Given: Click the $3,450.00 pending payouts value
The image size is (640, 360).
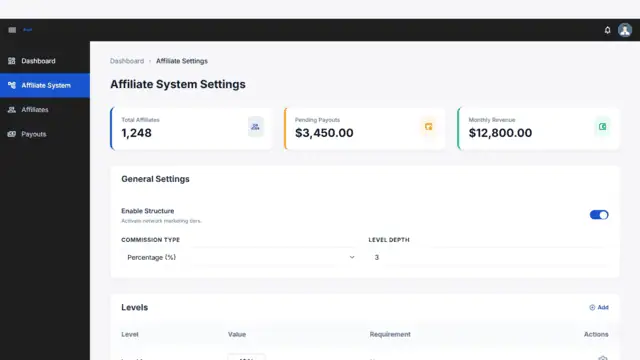Looking at the screenshot, I should pos(324,133).
